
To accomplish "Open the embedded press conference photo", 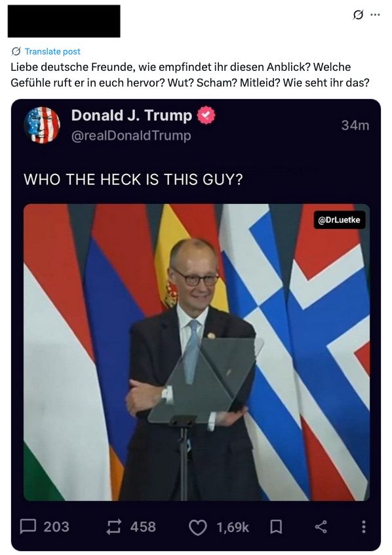I will 197,352.
